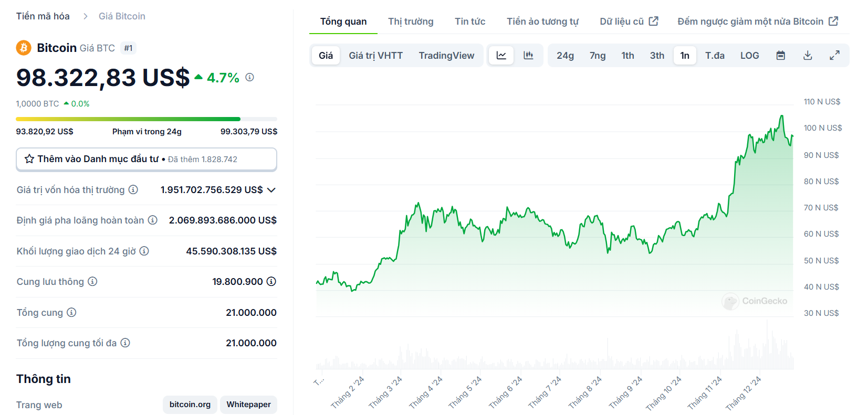Image resolution: width=868 pixels, height=415 pixels.
Task: Click star icon in Thêm vào Danh mục đầu tư
Action: [29, 159]
